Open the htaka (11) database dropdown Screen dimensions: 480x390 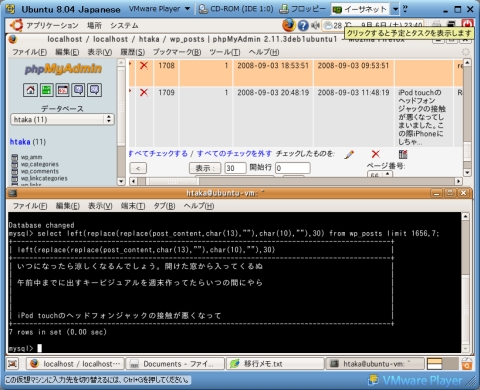pyautogui.click(x=62, y=119)
